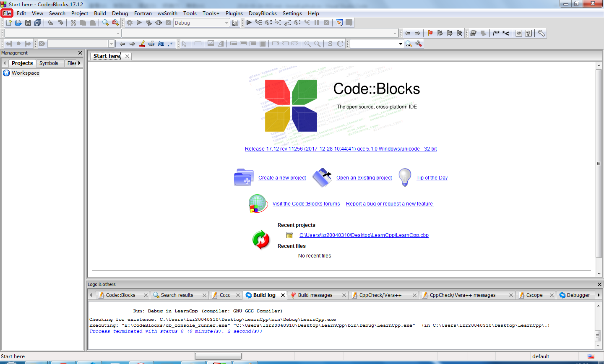Open the ThreadSearch expression dropdown
This screenshot has height=364, width=604.
point(401,44)
